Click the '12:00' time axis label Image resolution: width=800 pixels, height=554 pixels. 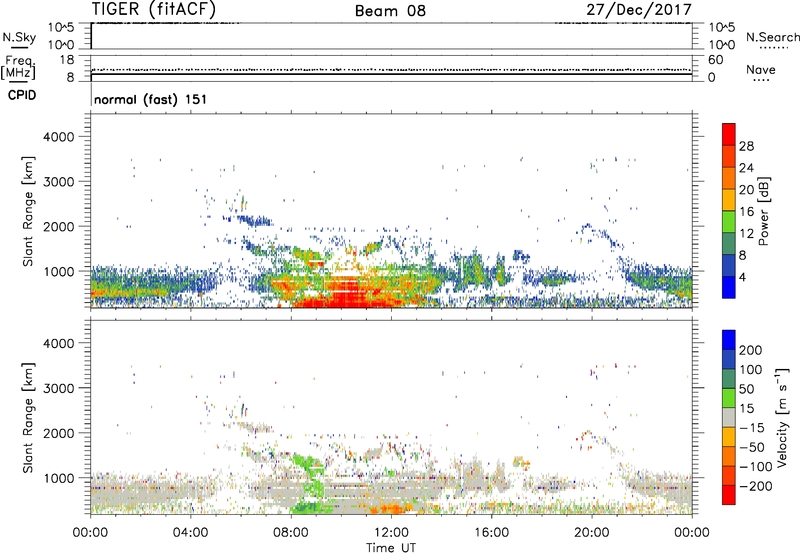(391, 533)
